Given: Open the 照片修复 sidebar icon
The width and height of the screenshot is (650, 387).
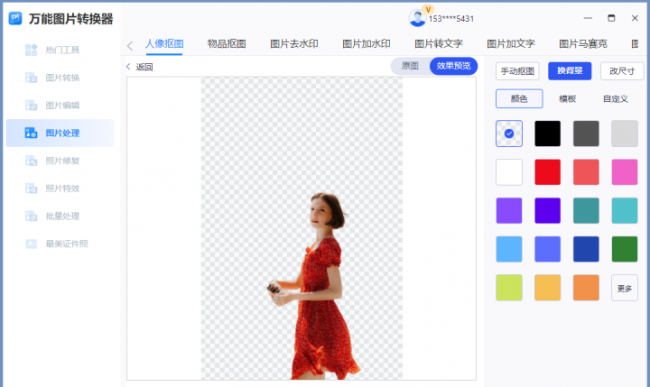Looking at the screenshot, I should (31, 160).
